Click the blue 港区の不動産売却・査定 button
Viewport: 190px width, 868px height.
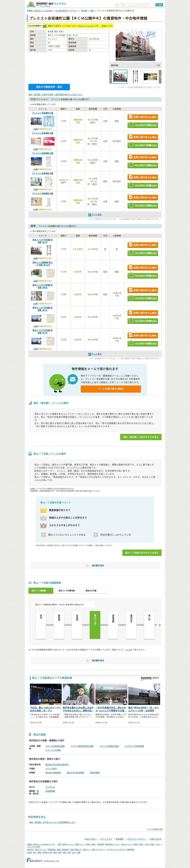49,87
